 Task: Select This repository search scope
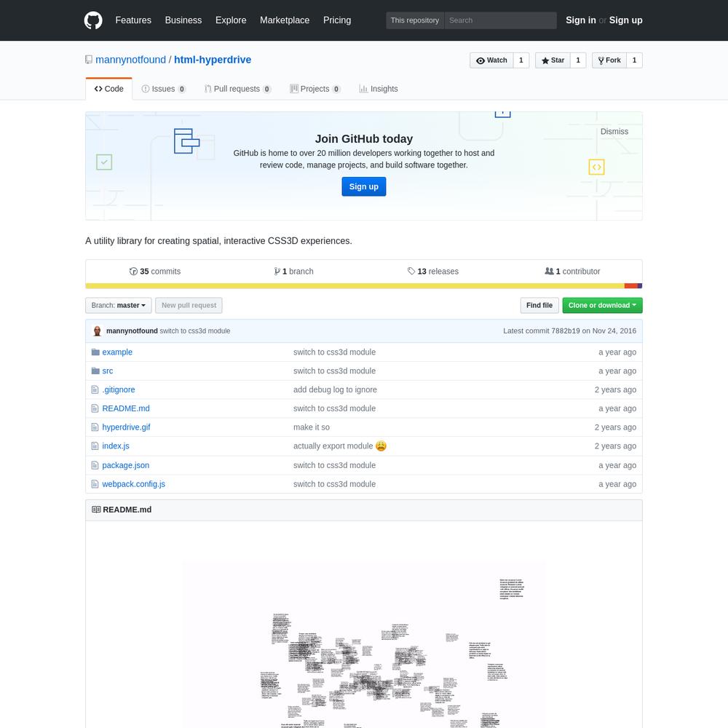coord(415,20)
